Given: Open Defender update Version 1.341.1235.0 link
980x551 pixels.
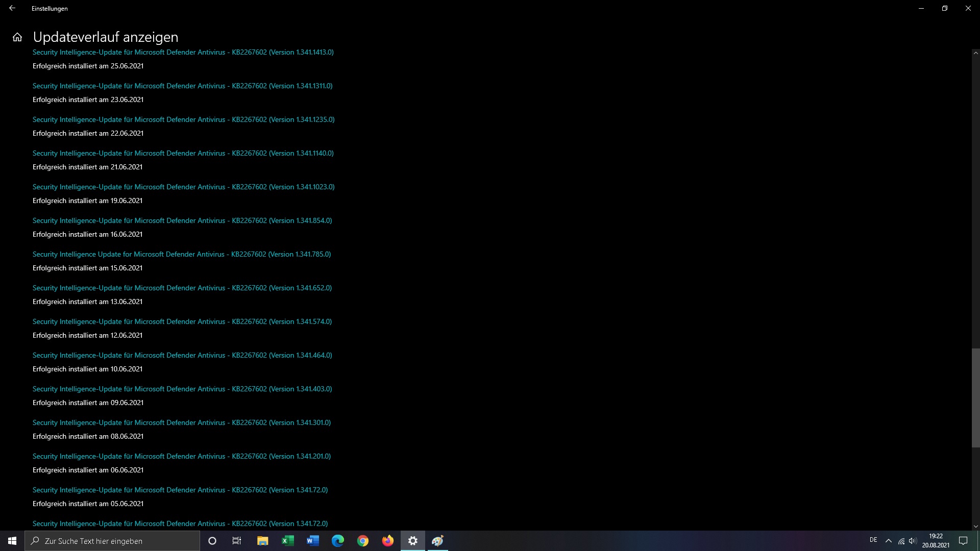Looking at the screenshot, I should [x=184, y=119].
